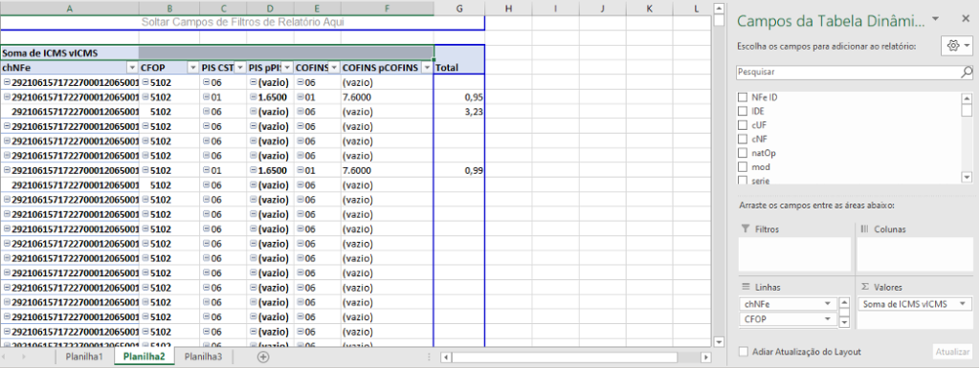Open the CFOP row field dropdown in Linhas
980x368 pixels.
(x=829, y=319)
